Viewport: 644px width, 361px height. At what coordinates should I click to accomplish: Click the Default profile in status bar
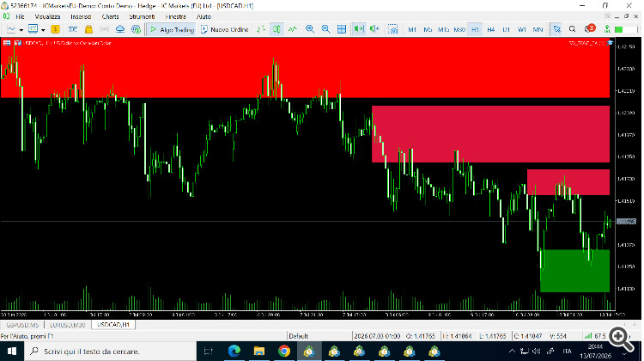point(299,336)
